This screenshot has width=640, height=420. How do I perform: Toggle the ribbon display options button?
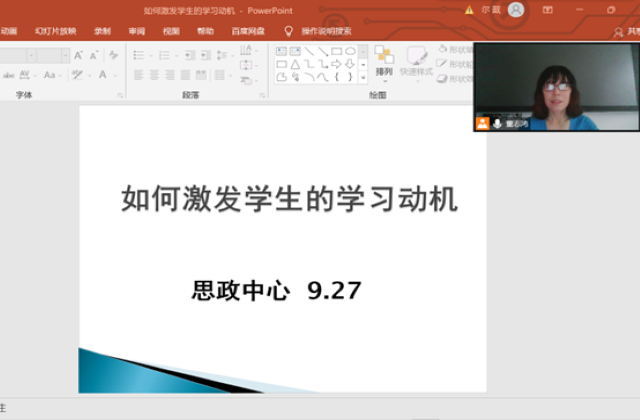pyautogui.click(x=547, y=9)
